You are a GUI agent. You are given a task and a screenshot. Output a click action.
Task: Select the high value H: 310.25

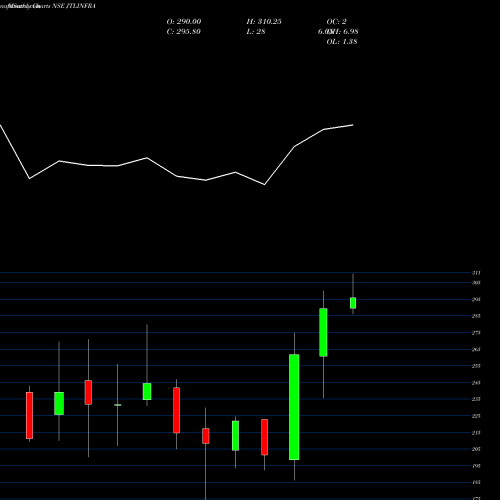264,22
